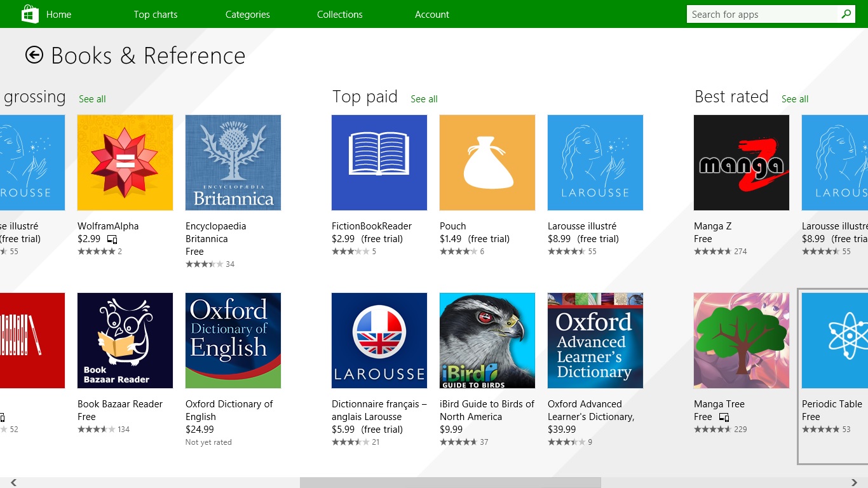Click the Oxford Advanced Learner's $39.99 price

point(562,430)
